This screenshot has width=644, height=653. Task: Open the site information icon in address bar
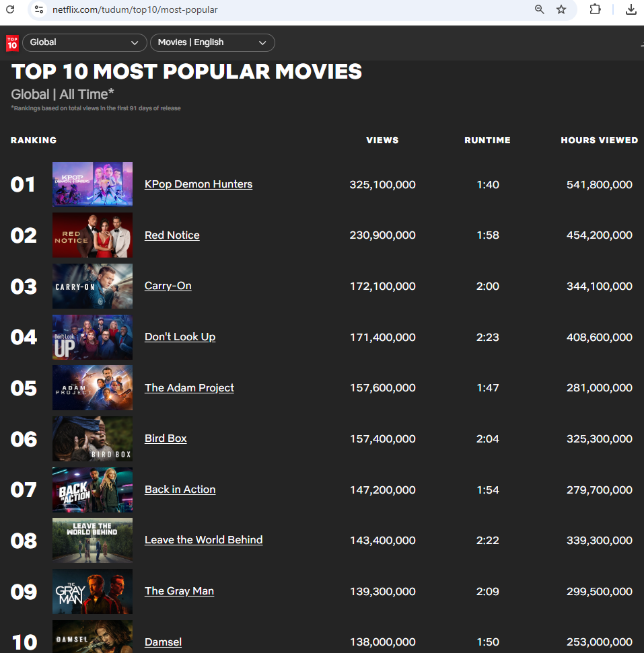coord(39,9)
